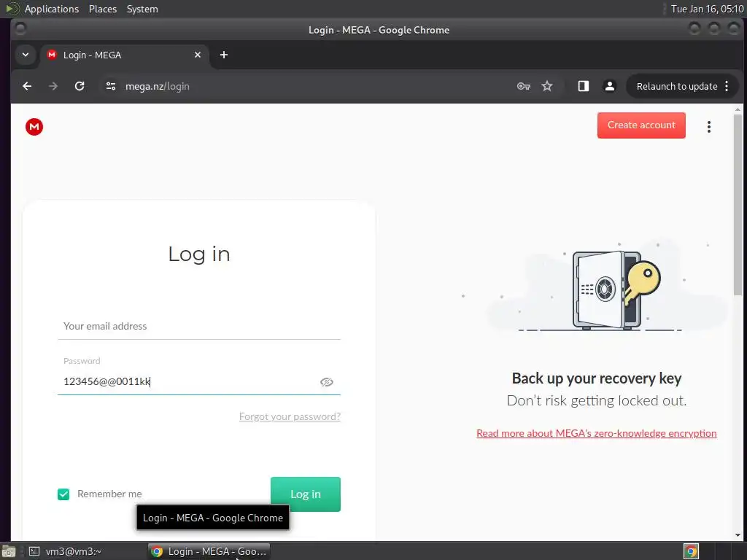
Task: Open Chrome side panel icon
Action: [x=584, y=86]
